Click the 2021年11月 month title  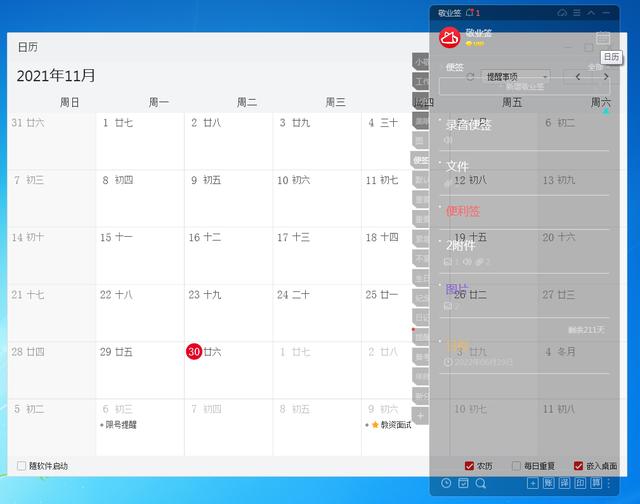click(x=56, y=76)
